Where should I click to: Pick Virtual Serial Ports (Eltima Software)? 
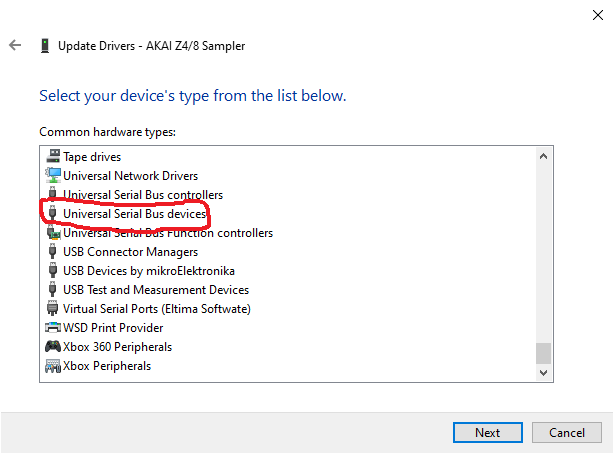[x=157, y=309]
